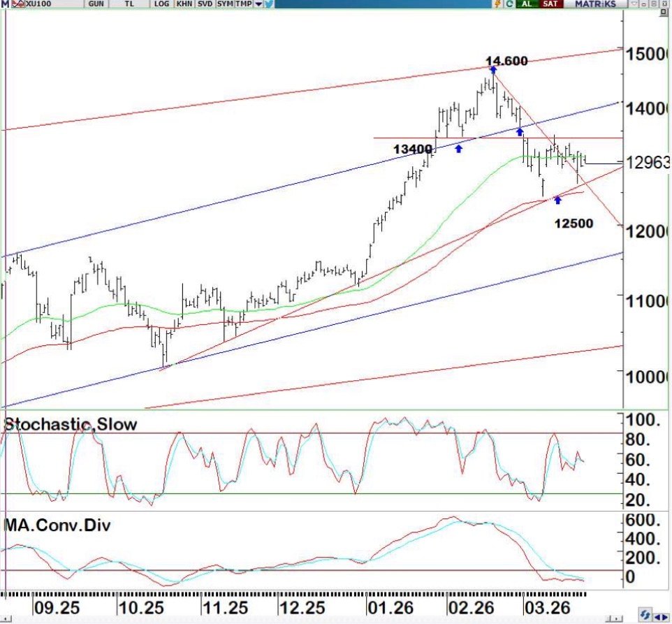This screenshot has width=672, height=624.
Task: Click the orange lightning bolt icon
Action: [x=497, y=4]
